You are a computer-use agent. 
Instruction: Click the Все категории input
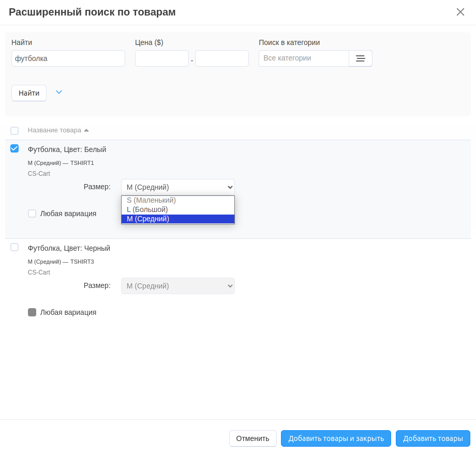click(304, 58)
